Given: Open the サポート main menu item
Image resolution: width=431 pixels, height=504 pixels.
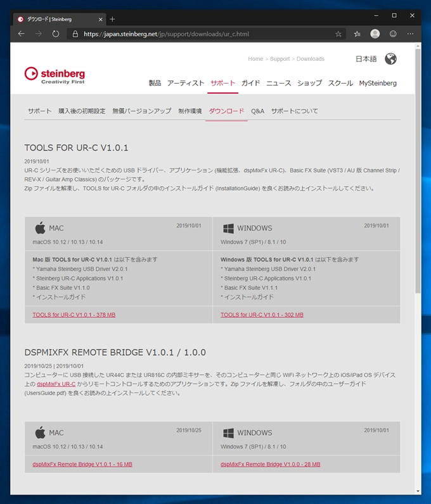Looking at the screenshot, I should (222, 83).
